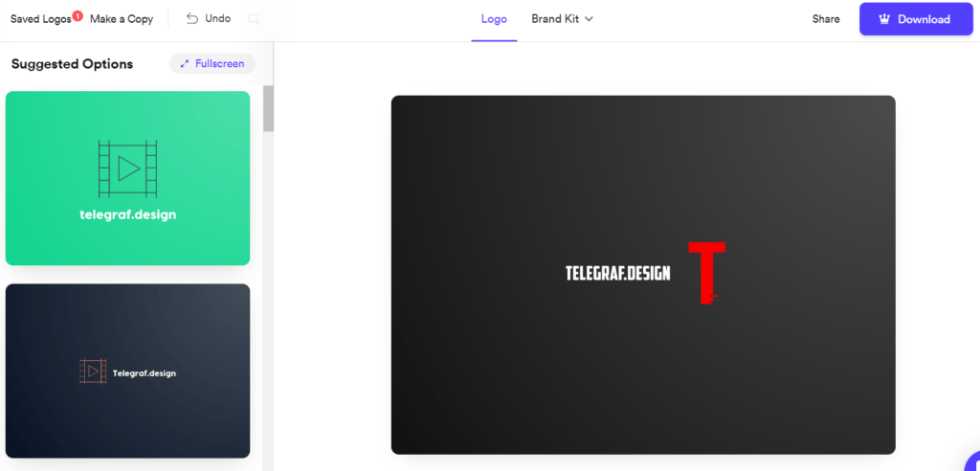Share the logo design
The width and height of the screenshot is (980, 471).
(826, 19)
